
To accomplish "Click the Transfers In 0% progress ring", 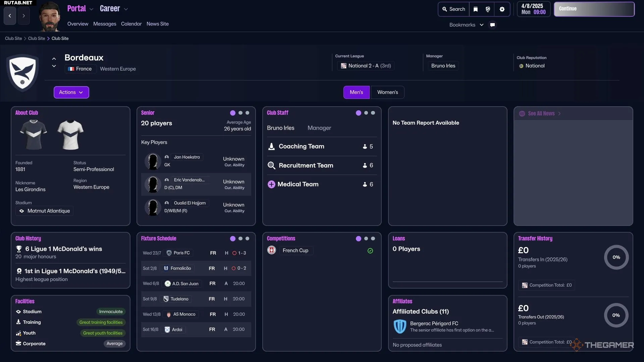I will pyautogui.click(x=616, y=257).
